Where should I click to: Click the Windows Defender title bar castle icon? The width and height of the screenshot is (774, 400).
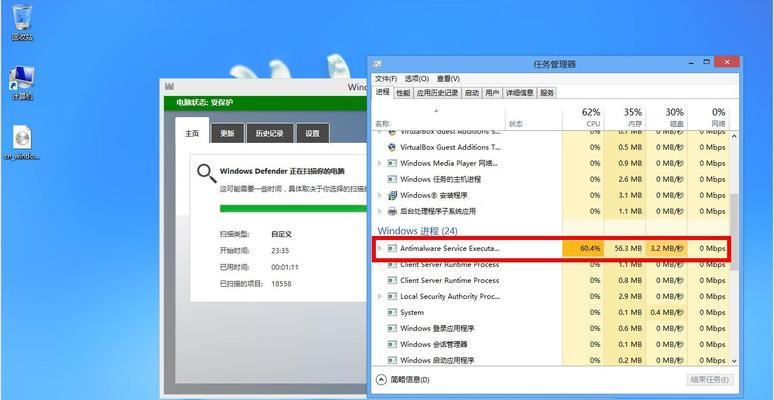pyautogui.click(x=170, y=86)
